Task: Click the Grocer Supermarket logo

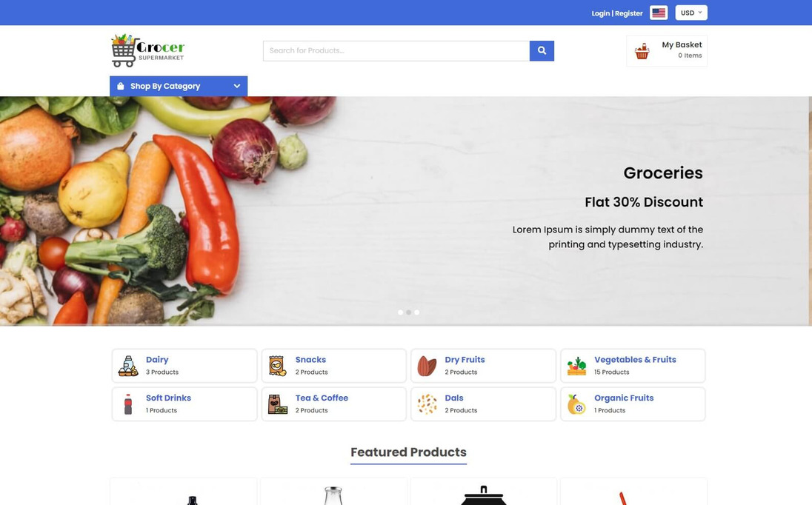Action: [x=148, y=50]
